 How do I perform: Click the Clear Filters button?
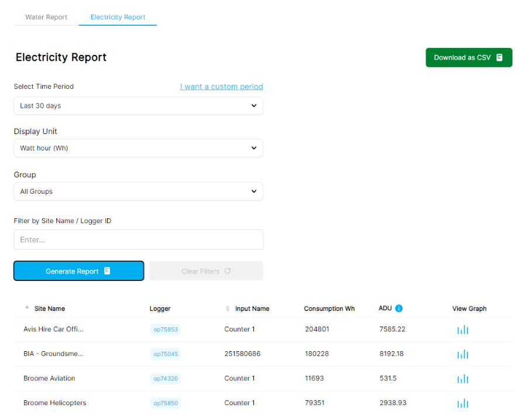(206, 271)
